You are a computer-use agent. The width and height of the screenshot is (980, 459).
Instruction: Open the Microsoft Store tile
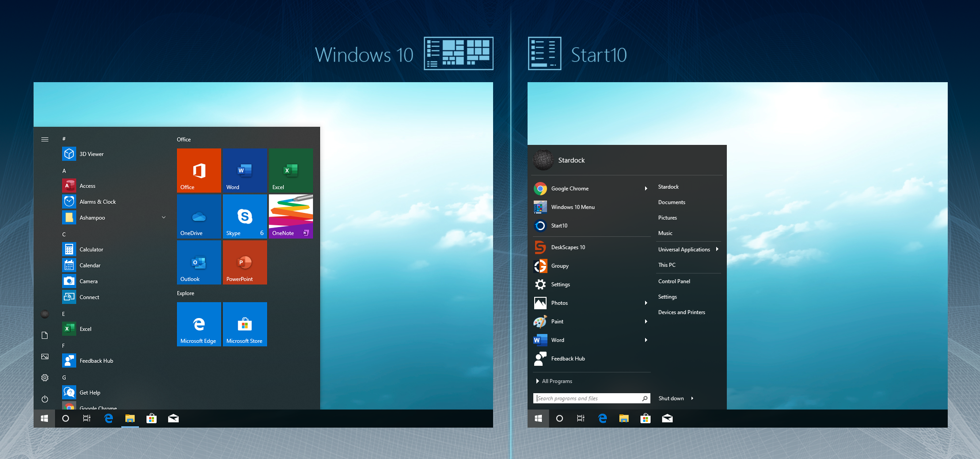pos(245,324)
